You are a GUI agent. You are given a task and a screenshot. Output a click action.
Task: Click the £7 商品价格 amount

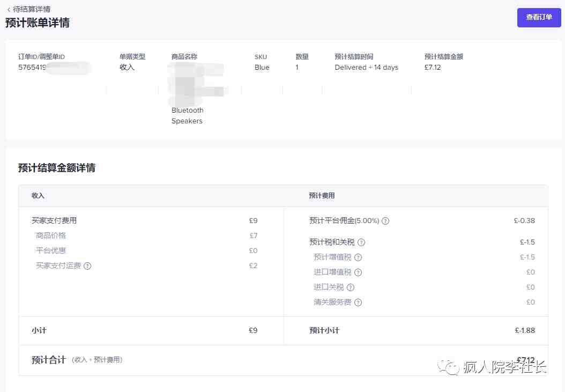[x=254, y=235]
